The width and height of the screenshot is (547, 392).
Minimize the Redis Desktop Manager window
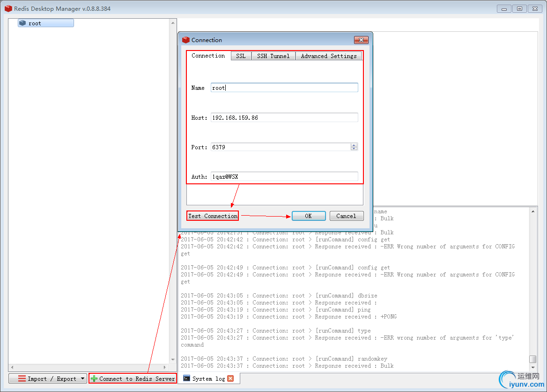[x=504, y=9]
